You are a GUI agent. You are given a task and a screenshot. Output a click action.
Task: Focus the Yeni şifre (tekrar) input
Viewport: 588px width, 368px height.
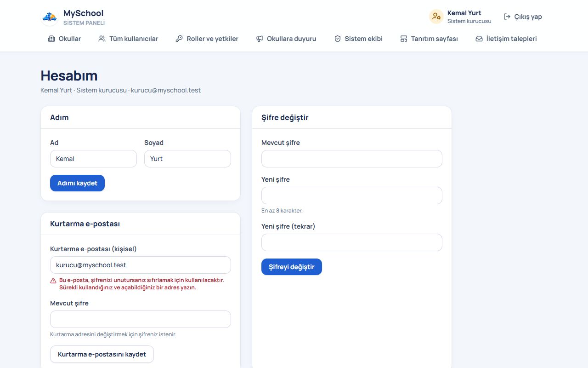pyautogui.click(x=352, y=242)
